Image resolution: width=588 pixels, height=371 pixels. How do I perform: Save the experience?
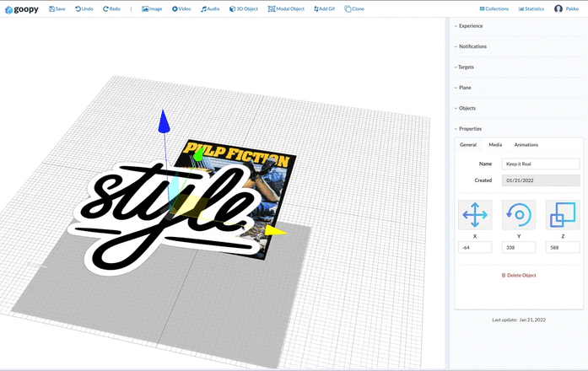[57, 8]
